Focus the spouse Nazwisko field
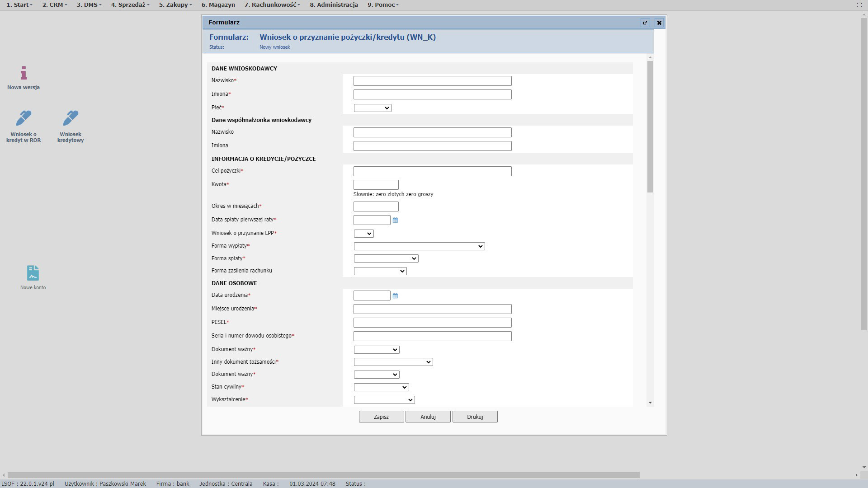 [433, 132]
